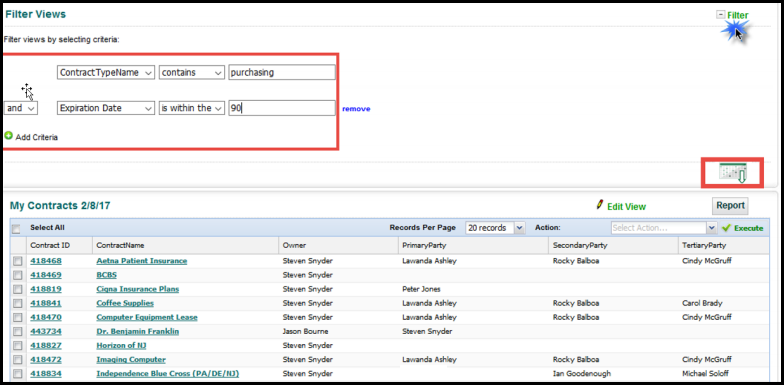Toggle the Select All checkbox
Viewport: 784px width, 385px height.
[x=16, y=229]
